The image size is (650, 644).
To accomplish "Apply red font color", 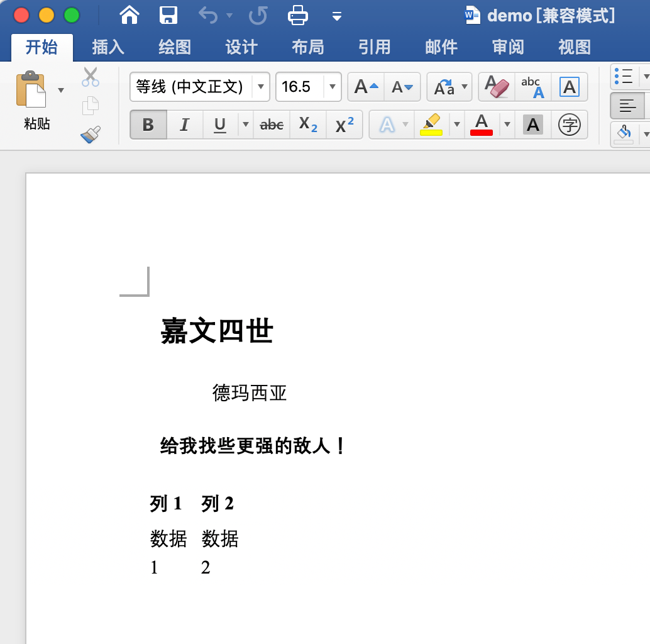I will coord(482,125).
